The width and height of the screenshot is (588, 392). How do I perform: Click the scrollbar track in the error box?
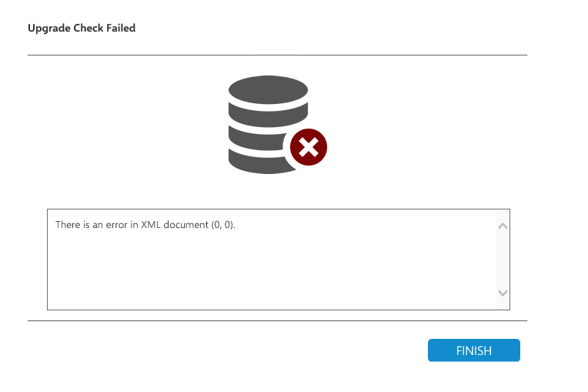[x=503, y=259]
